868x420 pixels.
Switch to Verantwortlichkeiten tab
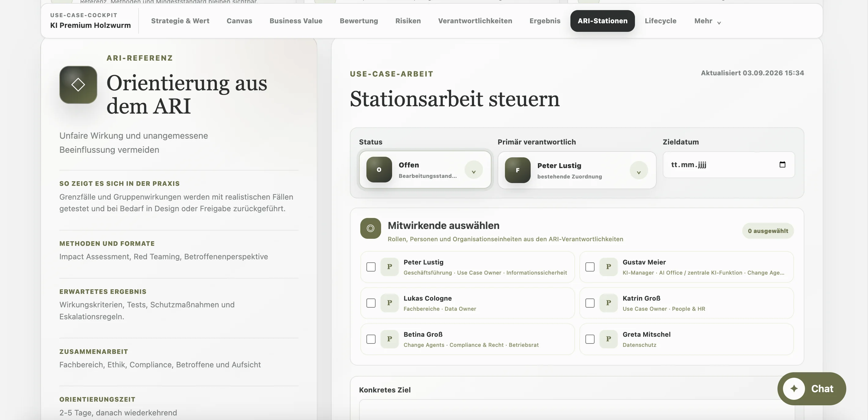[475, 21]
